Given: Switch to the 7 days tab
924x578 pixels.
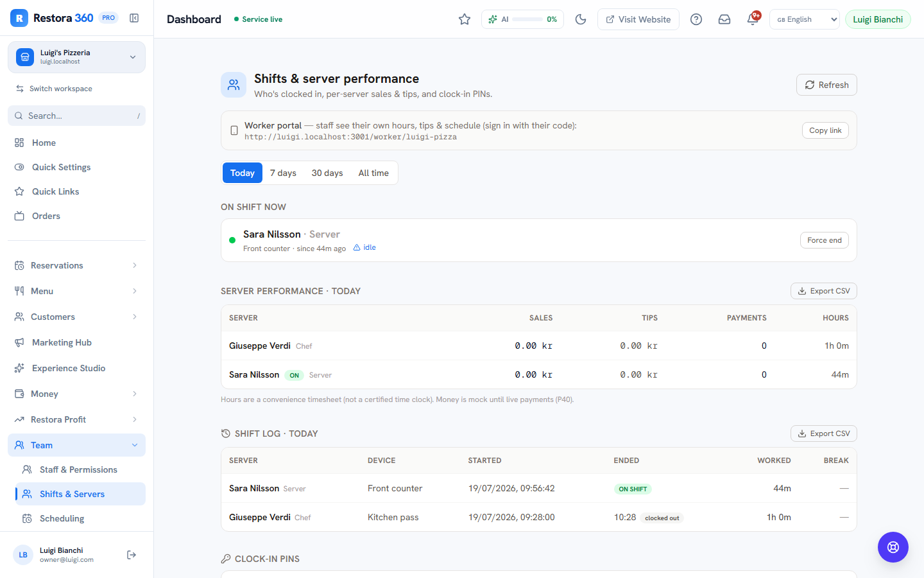Looking at the screenshot, I should point(283,173).
